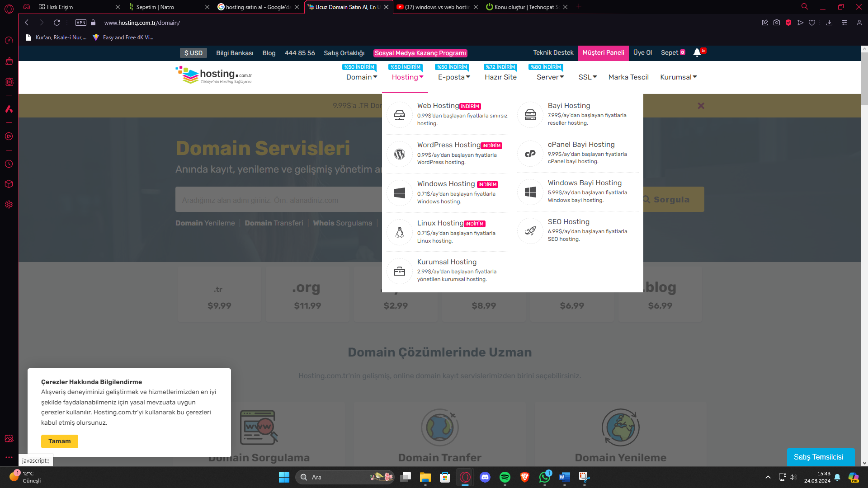Open the notifications bell icon
Screen dimensions: 868x488
697,52
